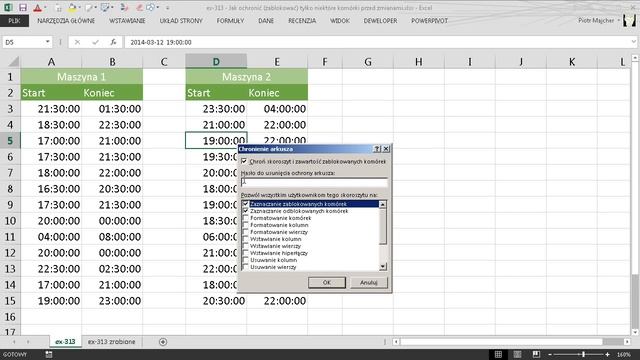Switch to the NARZĘDZIA GŁÓWNE ribbon tab

pyautogui.click(x=66, y=20)
